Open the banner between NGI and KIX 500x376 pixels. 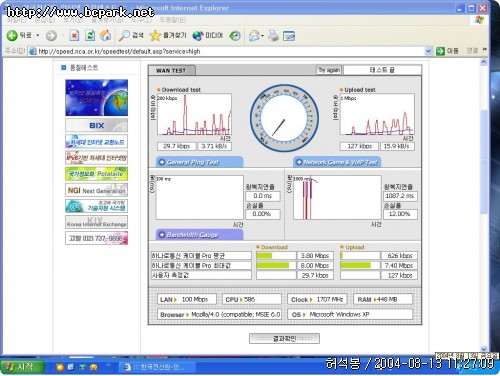tap(97, 206)
